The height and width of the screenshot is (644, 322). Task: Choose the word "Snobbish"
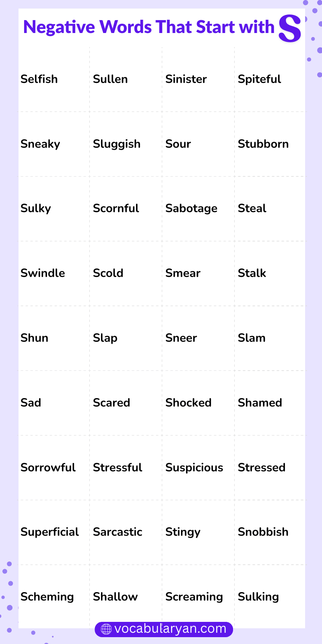pos(263,532)
